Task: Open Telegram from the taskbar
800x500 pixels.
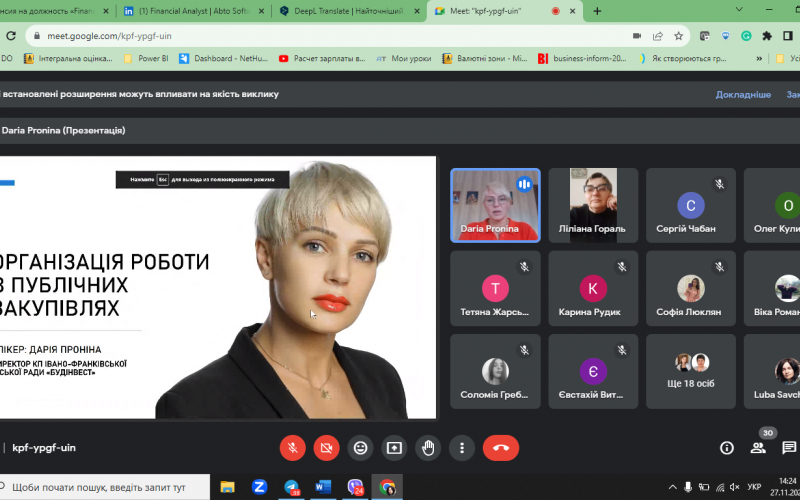Action: point(292,487)
